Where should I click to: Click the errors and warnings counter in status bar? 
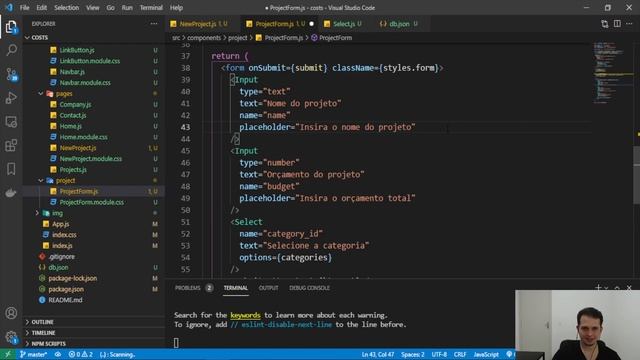coord(80,354)
